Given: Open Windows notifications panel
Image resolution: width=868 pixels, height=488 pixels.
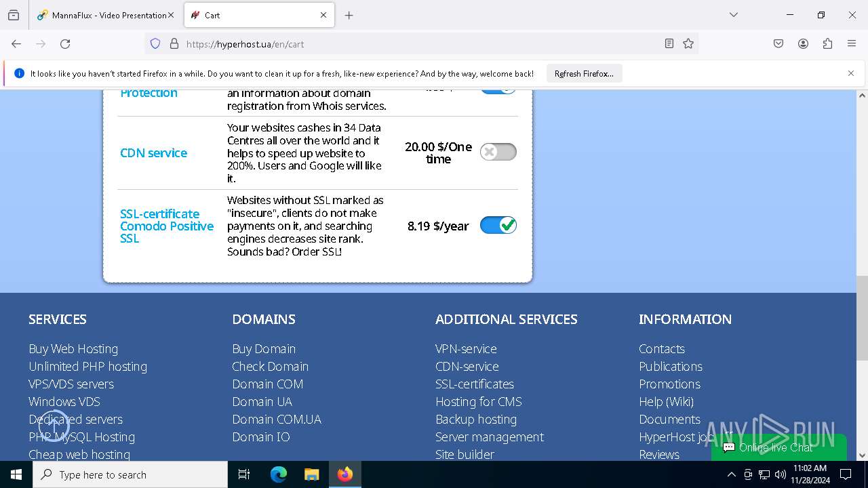Looking at the screenshot, I should click(846, 474).
